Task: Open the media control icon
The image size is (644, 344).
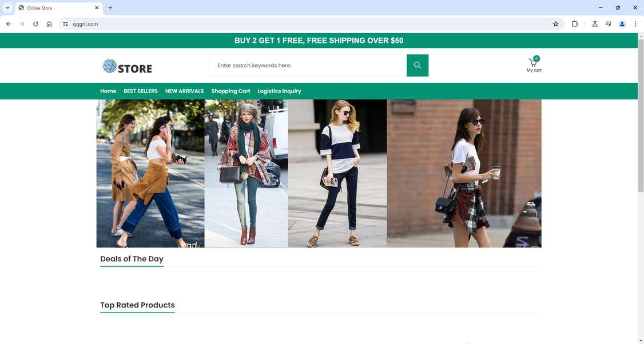Action: coord(609,24)
